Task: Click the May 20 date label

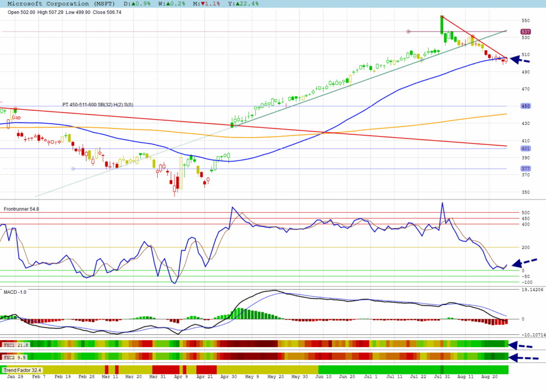Action: point(276,377)
